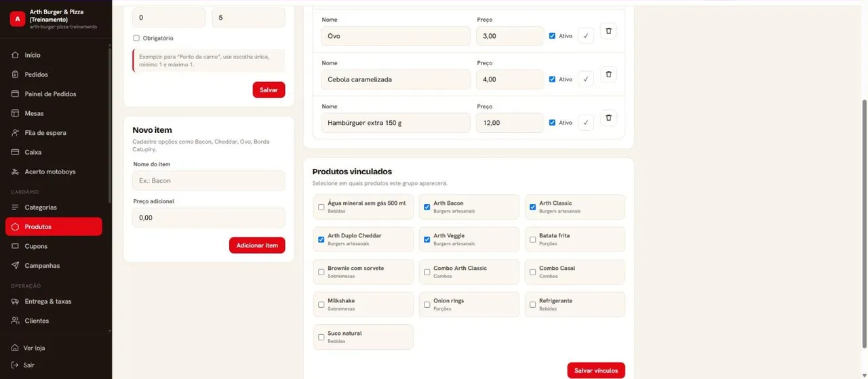Viewport: 868px width, 379px height.
Task: Click the Preço adicional field
Action: click(209, 218)
